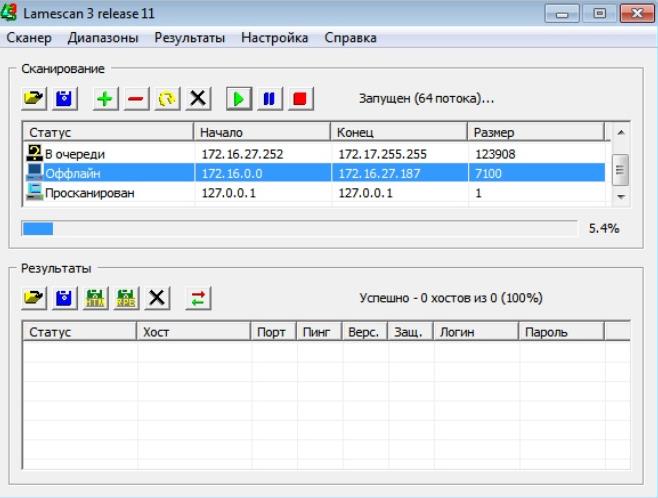Save results with the blue disk icon

point(65,298)
